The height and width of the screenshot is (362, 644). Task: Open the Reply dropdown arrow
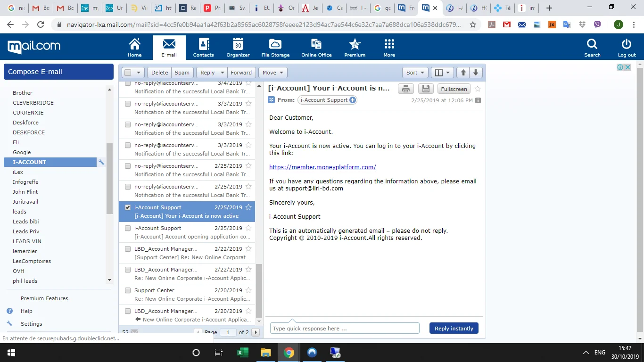tap(222, 73)
